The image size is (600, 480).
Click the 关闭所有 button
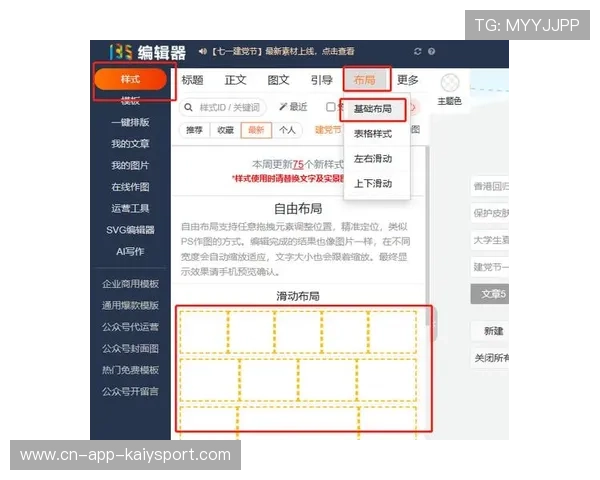[x=490, y=358]
